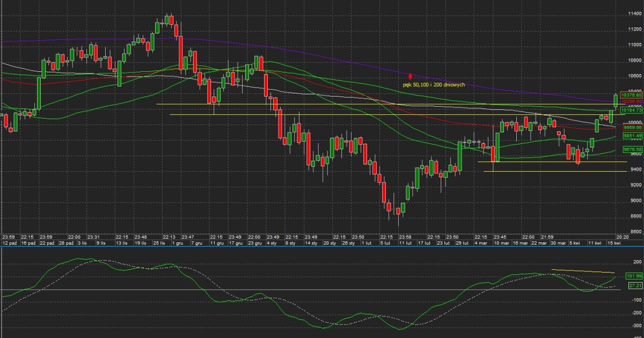Click the '11 lut' date on time axis
Image resolution: width=644 pixels, height=338 pixels.
404,243
